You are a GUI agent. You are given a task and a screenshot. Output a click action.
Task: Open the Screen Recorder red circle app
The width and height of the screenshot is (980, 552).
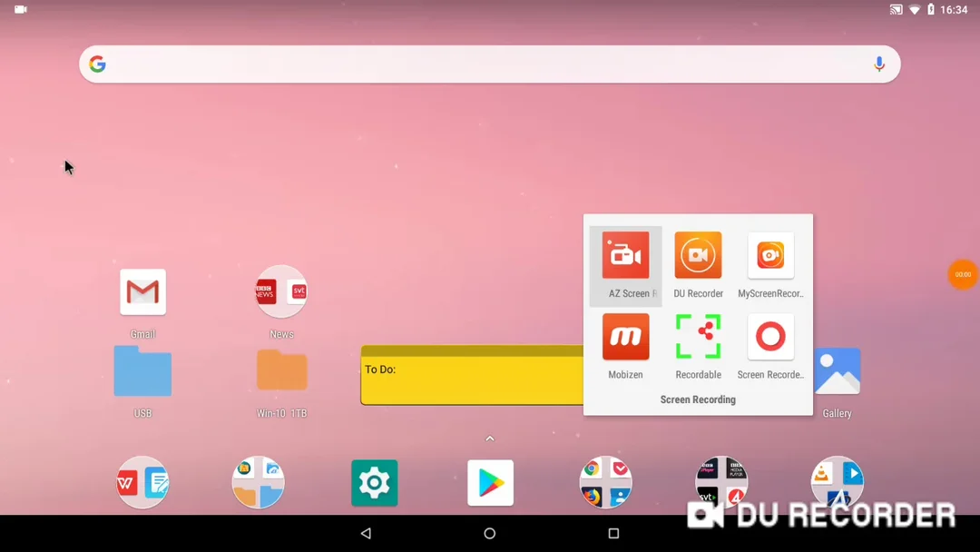(770, 337)
